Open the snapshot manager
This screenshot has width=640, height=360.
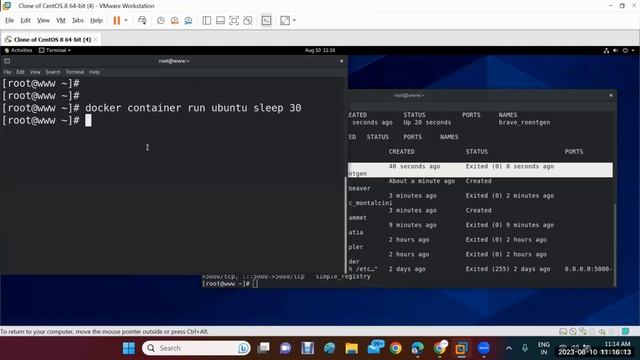(188, 20)
